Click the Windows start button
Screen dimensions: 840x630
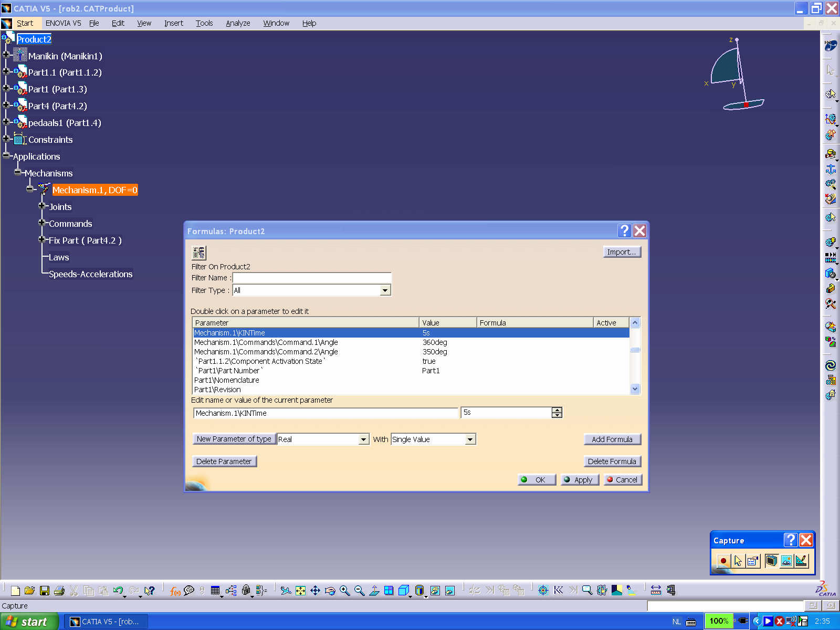pyautogui.click(x=29, y=622)
